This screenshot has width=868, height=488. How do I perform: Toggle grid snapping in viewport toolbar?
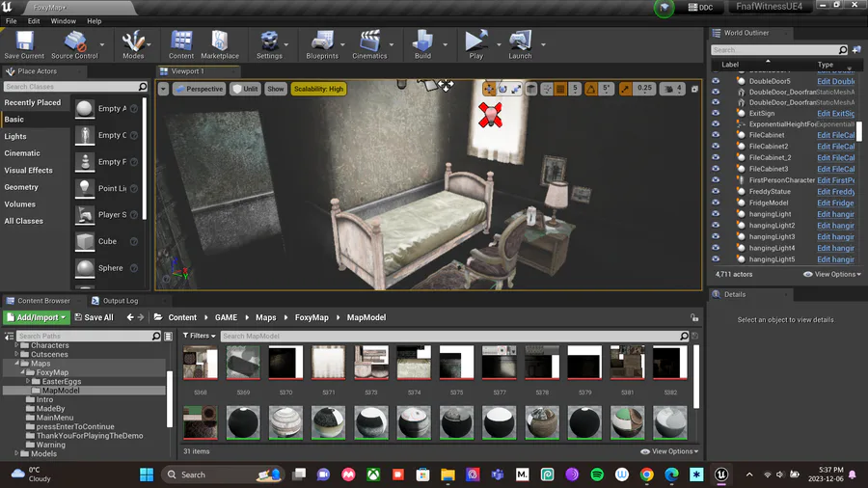pos(560,89)
